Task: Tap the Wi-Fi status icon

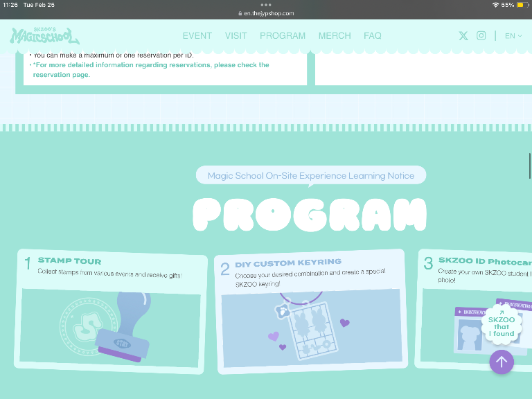Action: click(495, 5)
